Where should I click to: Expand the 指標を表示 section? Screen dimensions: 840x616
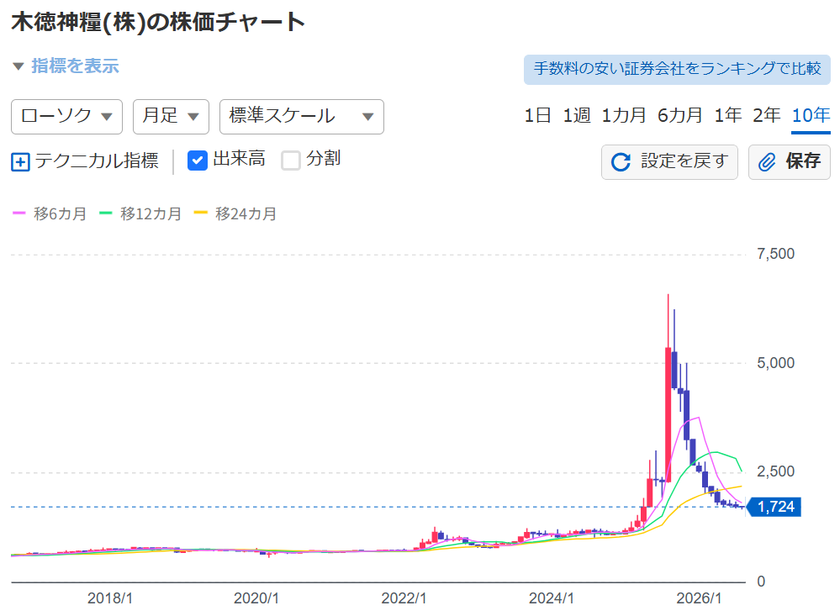point(66,66)
